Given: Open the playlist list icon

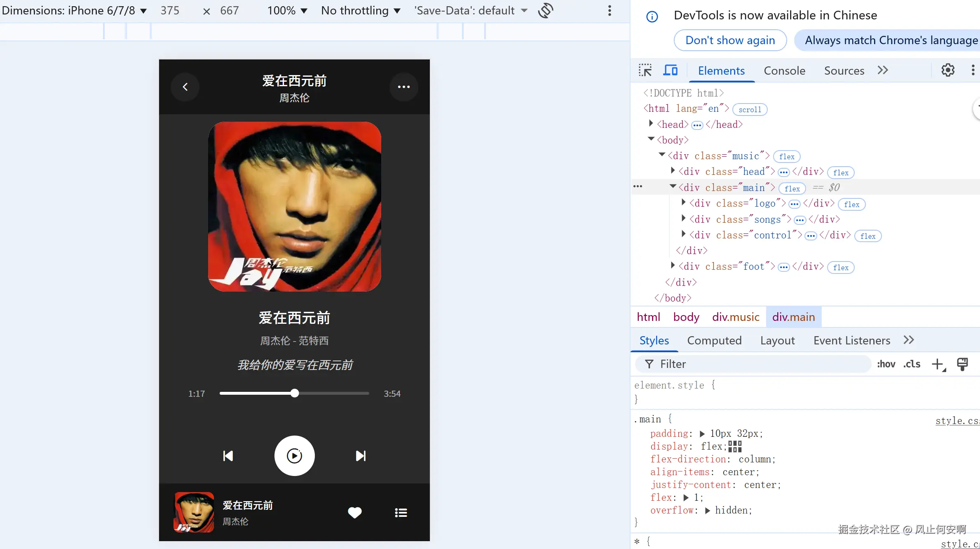Looking at the screenshot, I should click(401, 513).
